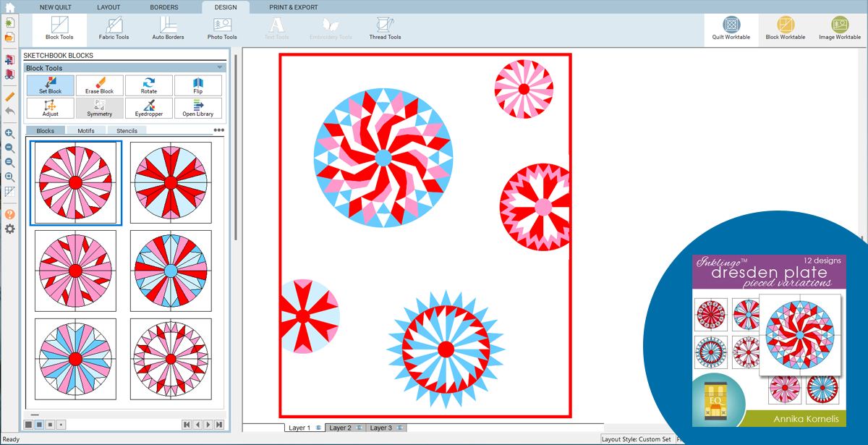Choose the Rotate block tool
The width and height of the screenshot is (868, 445).
pyautogui.click(x=149, y=85)
